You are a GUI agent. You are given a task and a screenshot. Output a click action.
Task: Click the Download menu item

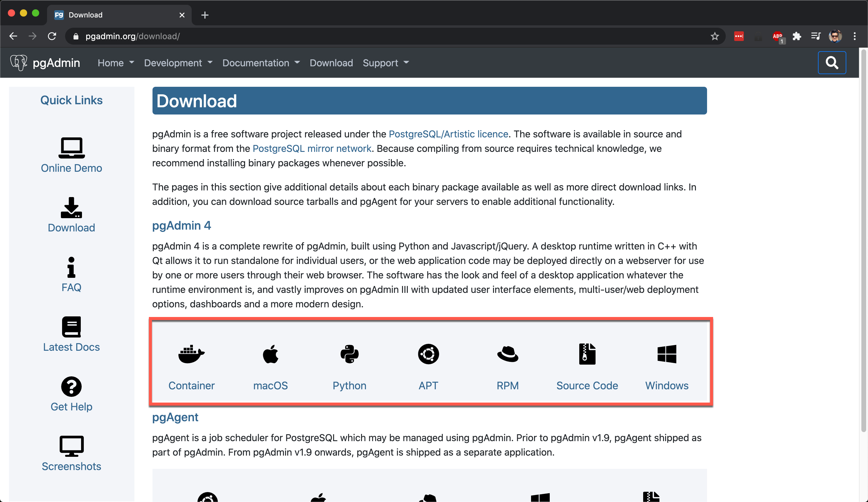(x=331, y=63)
